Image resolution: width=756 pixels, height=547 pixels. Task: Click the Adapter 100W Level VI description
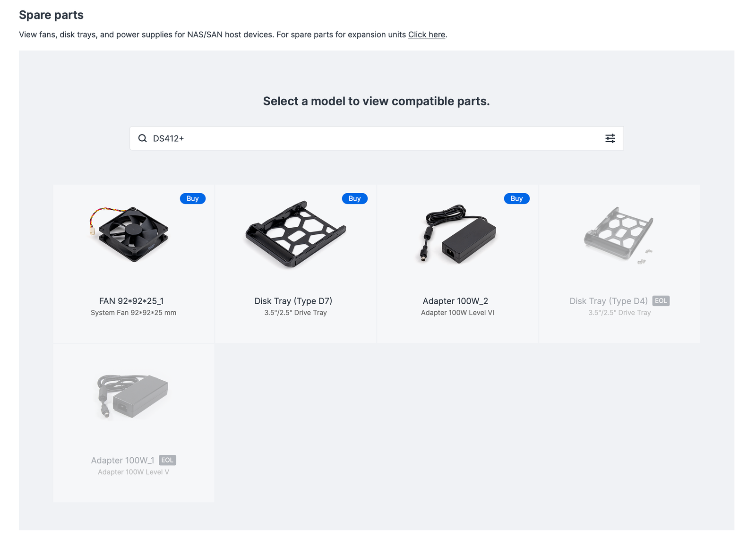point(457,313)
